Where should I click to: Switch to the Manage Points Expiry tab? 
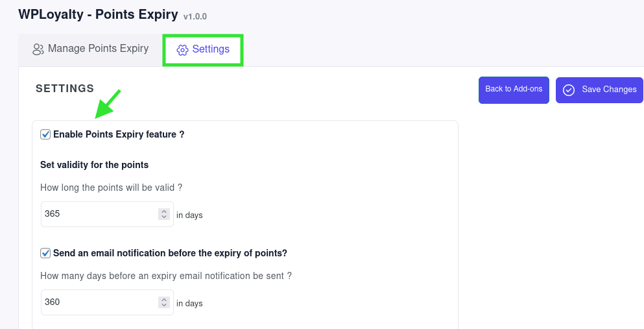(x=90, y=49)
